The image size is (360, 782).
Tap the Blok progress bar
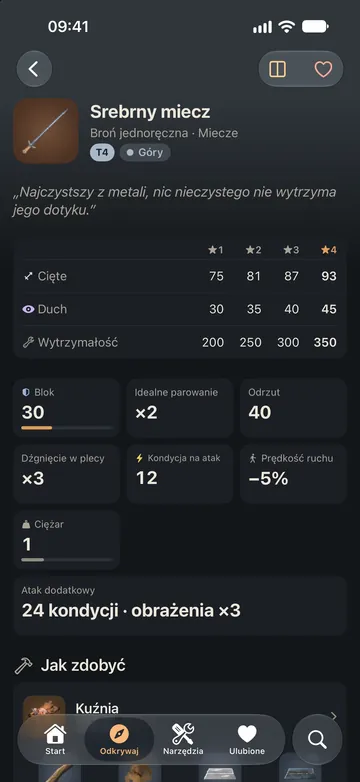click(x=67, y=428)
